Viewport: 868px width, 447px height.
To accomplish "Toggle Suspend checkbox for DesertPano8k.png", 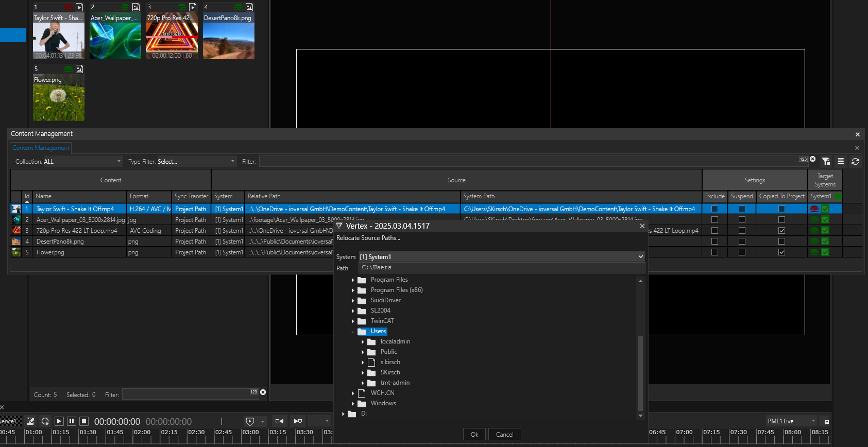I will tap(742, 242).
